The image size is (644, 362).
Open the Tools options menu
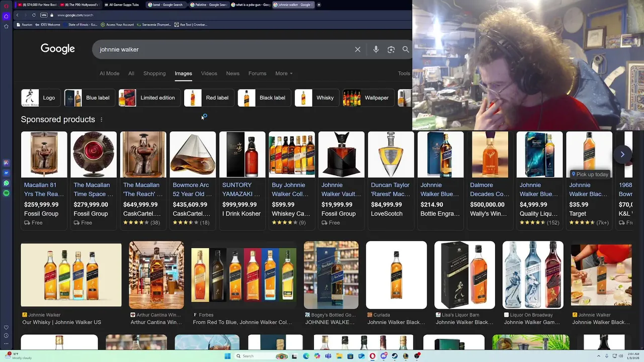point(404,73)
